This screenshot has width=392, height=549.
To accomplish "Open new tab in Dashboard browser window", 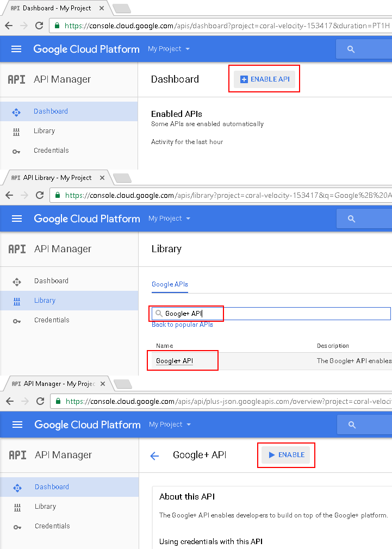I will [122, 9].
